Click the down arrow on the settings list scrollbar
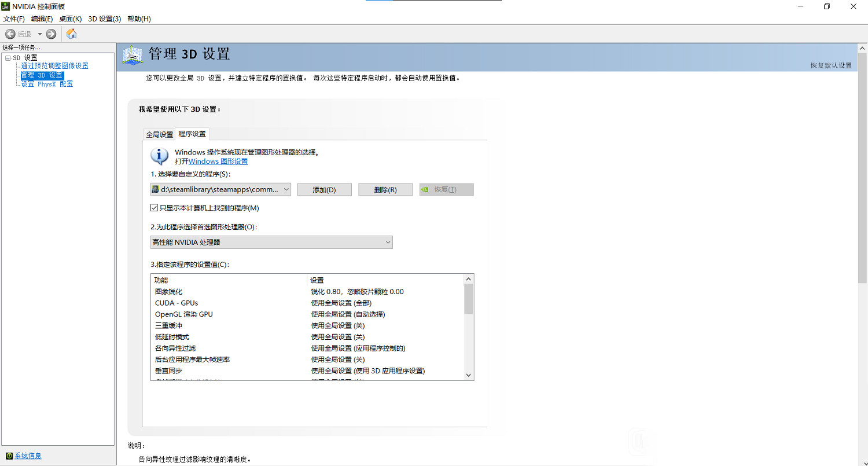Screen dimensions: 868x466 pos(468,375)
